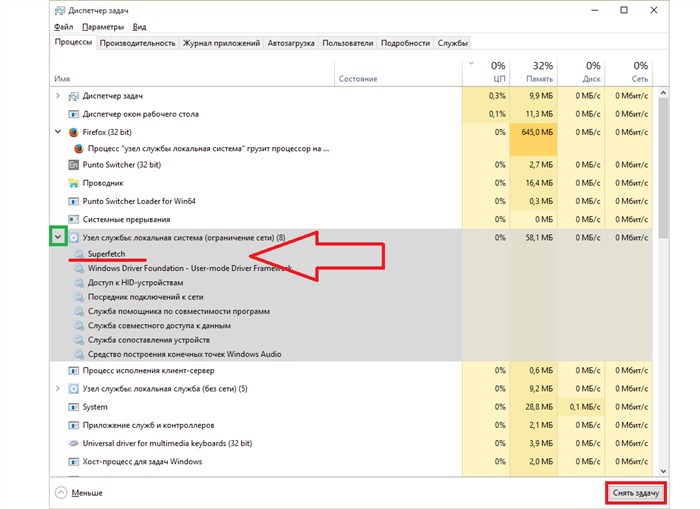700x509 pixels.
Task: Select the 16,4 МБ memory value of Проводник
Action: pyautogui.click(x=539, y=183)
